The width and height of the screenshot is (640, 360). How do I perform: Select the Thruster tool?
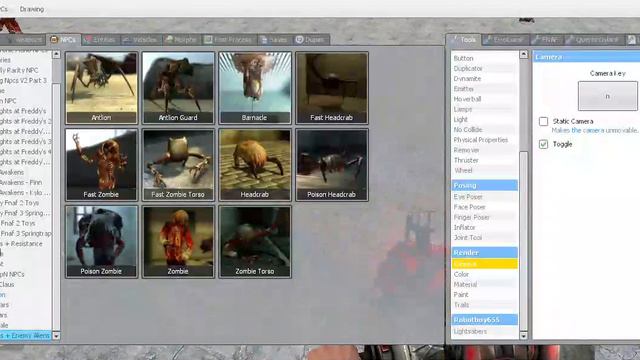484,160
